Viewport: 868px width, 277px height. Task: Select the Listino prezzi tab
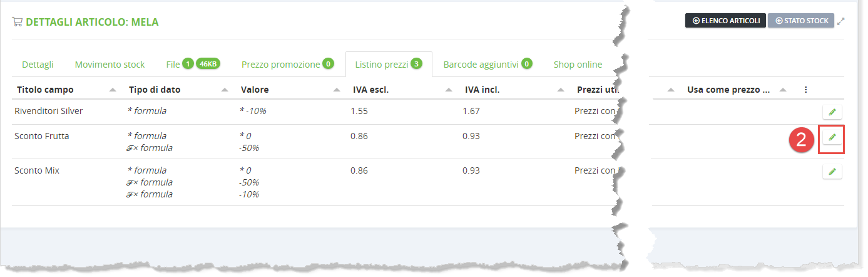coord(382,65)
